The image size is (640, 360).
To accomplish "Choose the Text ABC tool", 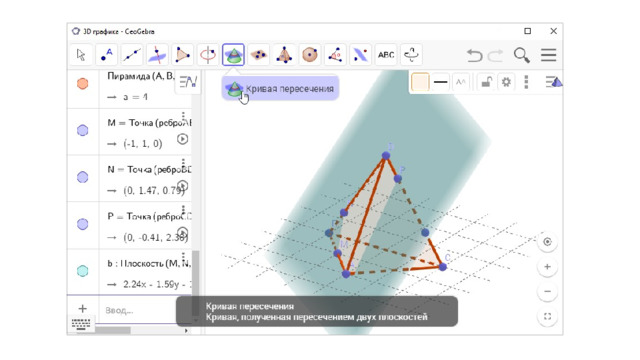I will (x=386, y=55).
